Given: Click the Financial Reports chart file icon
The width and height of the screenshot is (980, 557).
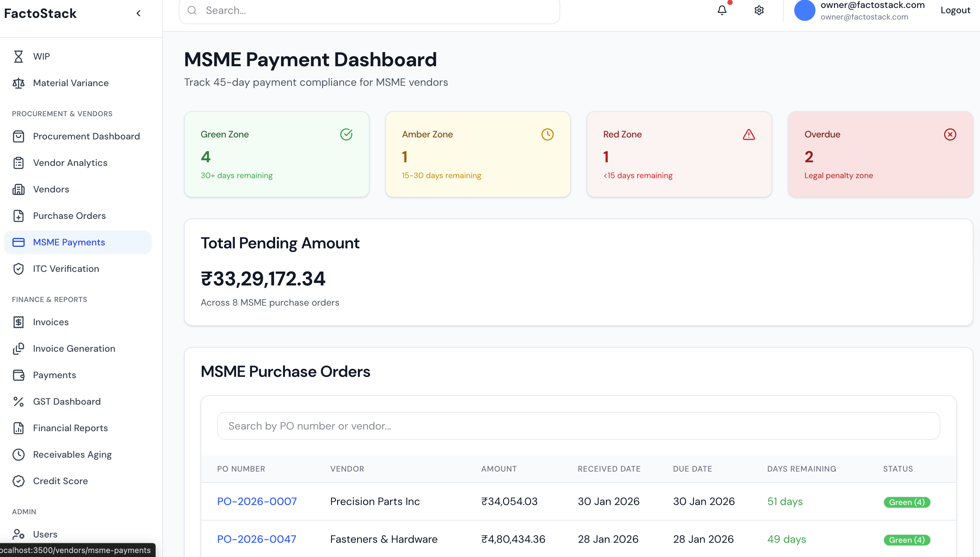Looking at the screenshot, I should (x=18, y=428).
